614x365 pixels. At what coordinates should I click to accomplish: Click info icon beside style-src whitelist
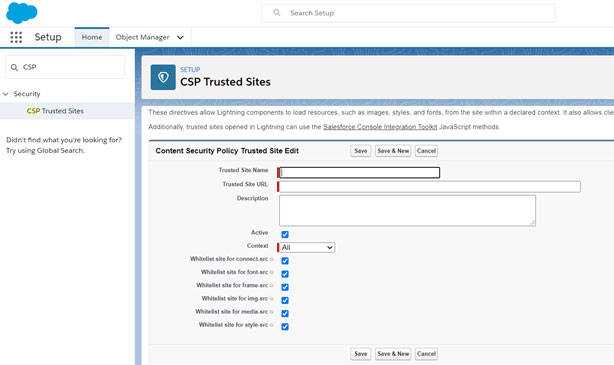point(272,325)
